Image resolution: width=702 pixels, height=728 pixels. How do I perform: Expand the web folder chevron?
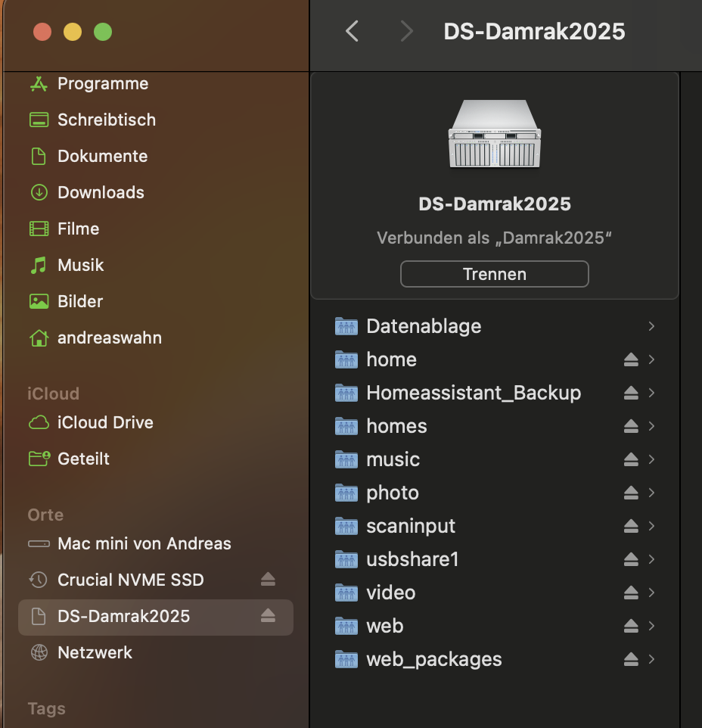click(651, 626)
